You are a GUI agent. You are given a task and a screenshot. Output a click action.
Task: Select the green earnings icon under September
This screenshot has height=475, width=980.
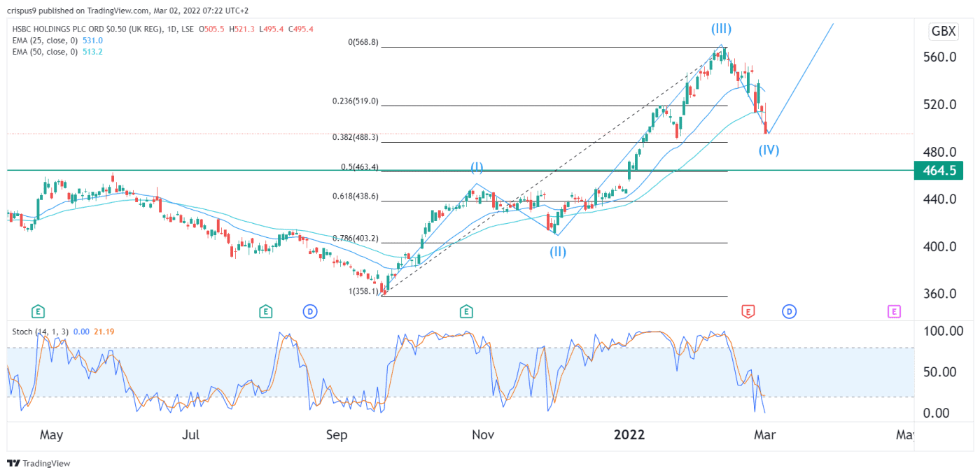tap(266, 311)
